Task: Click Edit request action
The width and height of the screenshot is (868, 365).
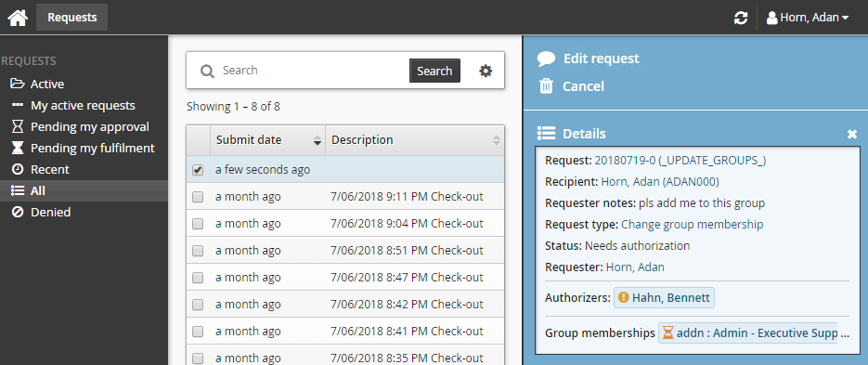Action: [588, 59]
